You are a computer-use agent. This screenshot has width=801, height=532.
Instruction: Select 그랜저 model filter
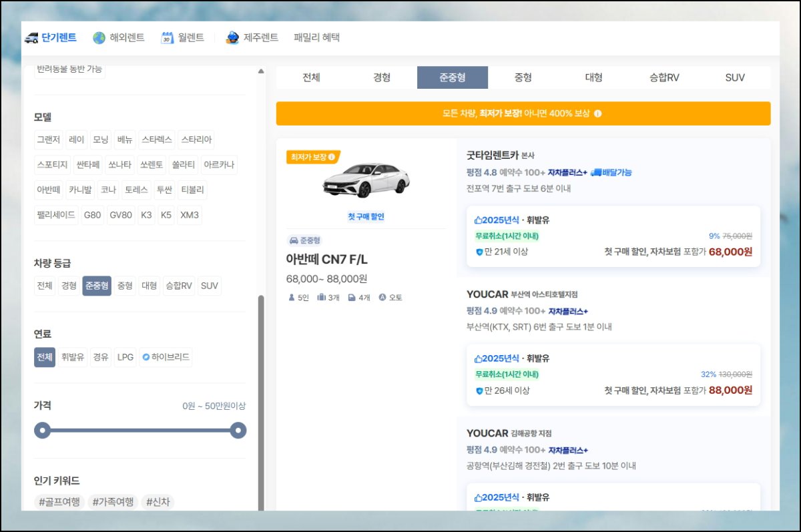tap(49, 140)
